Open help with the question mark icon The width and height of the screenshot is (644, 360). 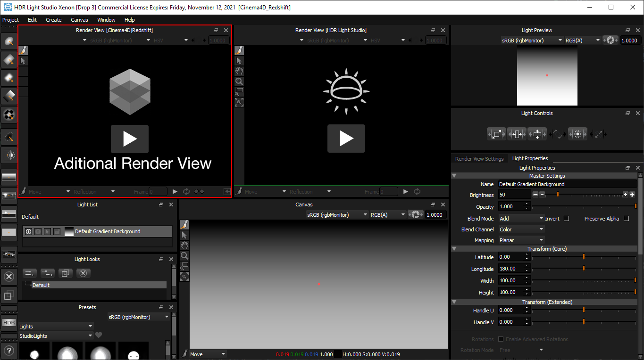coord(9,350)
